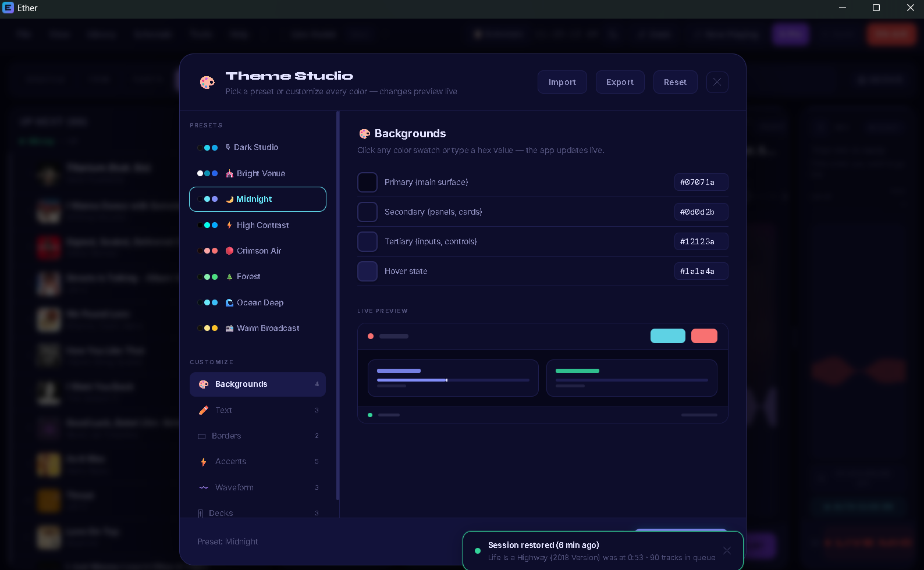This screenshot has height=570, width=924.
Task: Edit the Hover state hex value #1a1a4a
Action: [x=701, y=271]
